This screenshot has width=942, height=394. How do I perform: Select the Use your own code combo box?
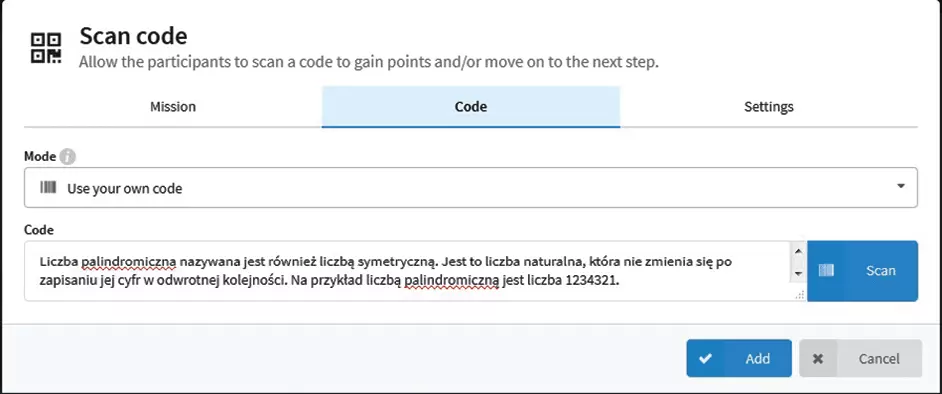pyautogui.click(x=470, y=187)
